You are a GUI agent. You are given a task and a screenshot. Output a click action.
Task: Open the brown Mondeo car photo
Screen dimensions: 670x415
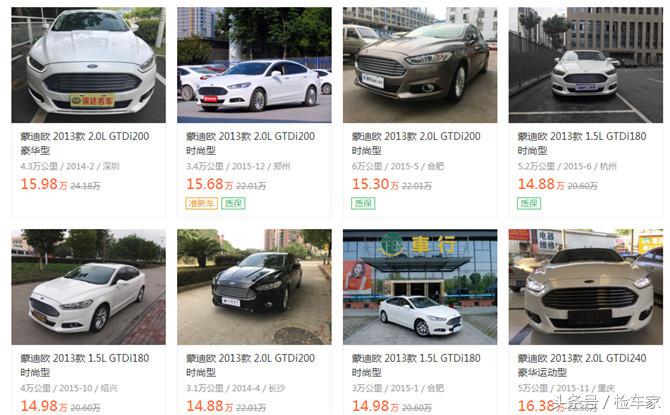tap(420, 65)
